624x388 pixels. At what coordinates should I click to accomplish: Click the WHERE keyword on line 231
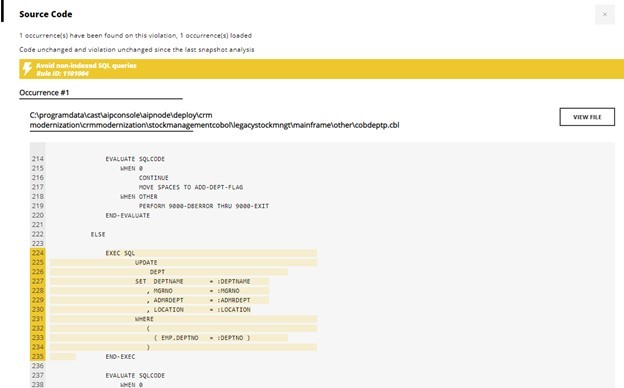144,319
